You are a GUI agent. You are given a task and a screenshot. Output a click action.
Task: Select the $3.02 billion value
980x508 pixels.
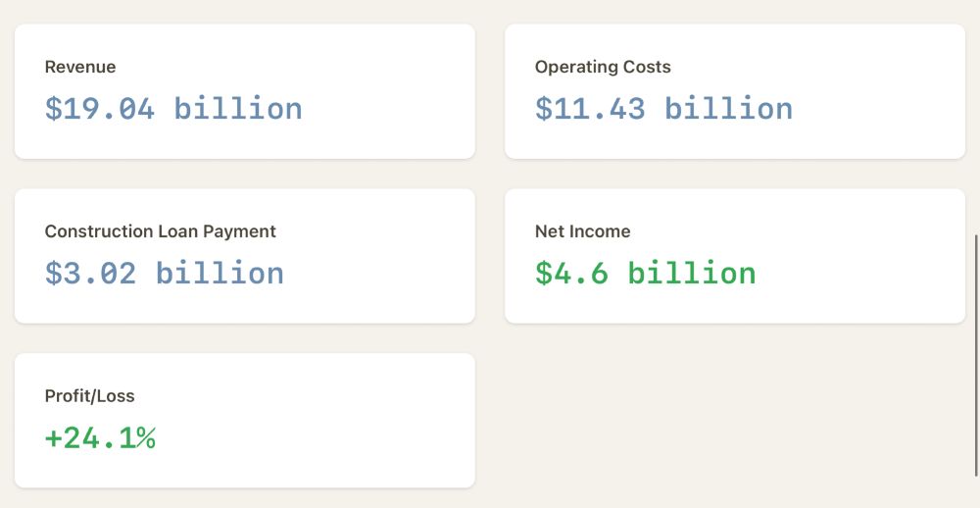point(164,273)
